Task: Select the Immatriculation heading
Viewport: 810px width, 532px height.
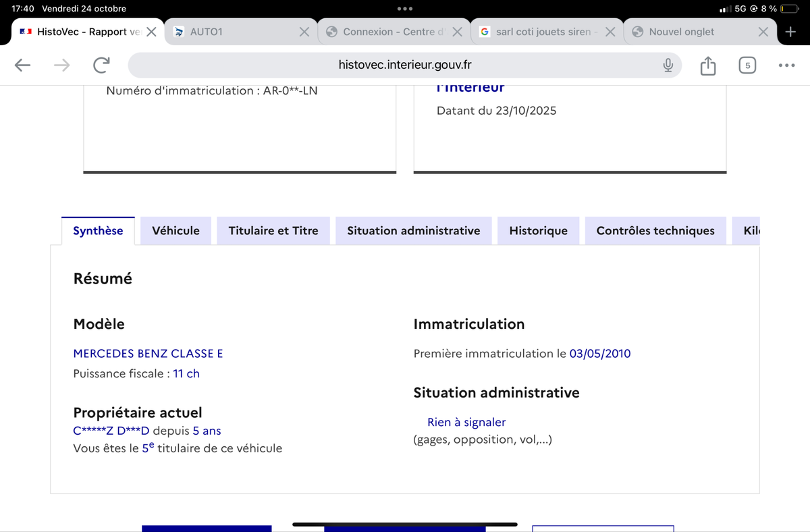Action: [x=469, y=324]
